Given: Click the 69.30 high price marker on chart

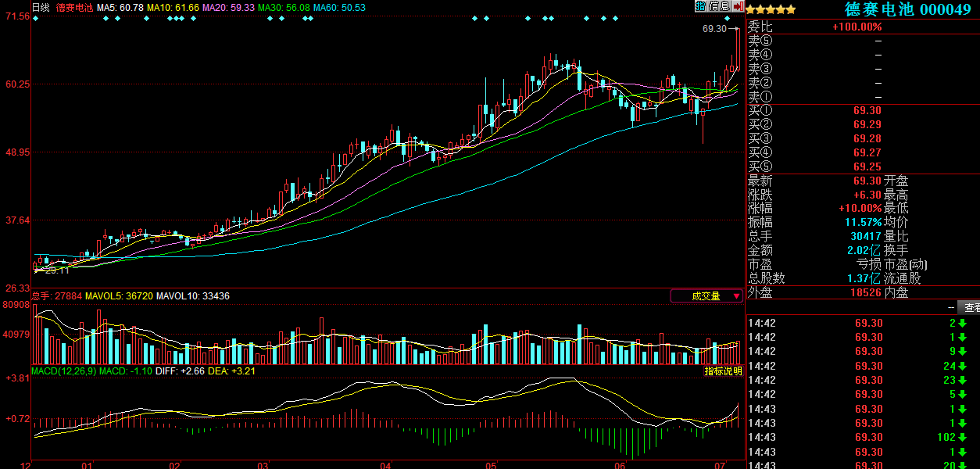Looking at the screenshot, I should [714, 29].
